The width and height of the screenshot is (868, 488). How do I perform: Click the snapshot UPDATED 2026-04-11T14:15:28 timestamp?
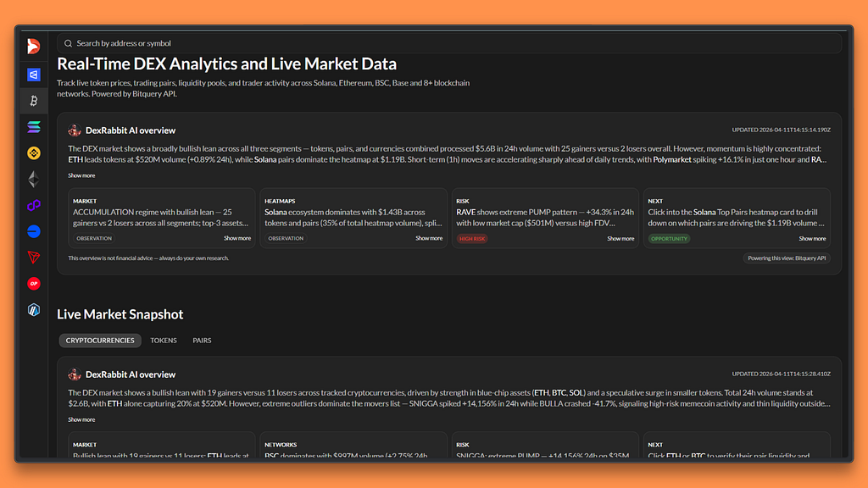pos(781,374)
